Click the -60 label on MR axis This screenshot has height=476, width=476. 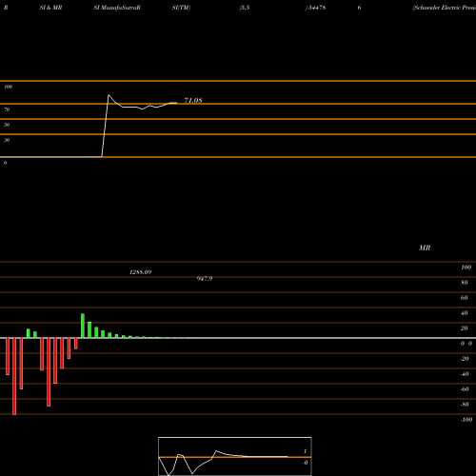(x=465, y=389)
